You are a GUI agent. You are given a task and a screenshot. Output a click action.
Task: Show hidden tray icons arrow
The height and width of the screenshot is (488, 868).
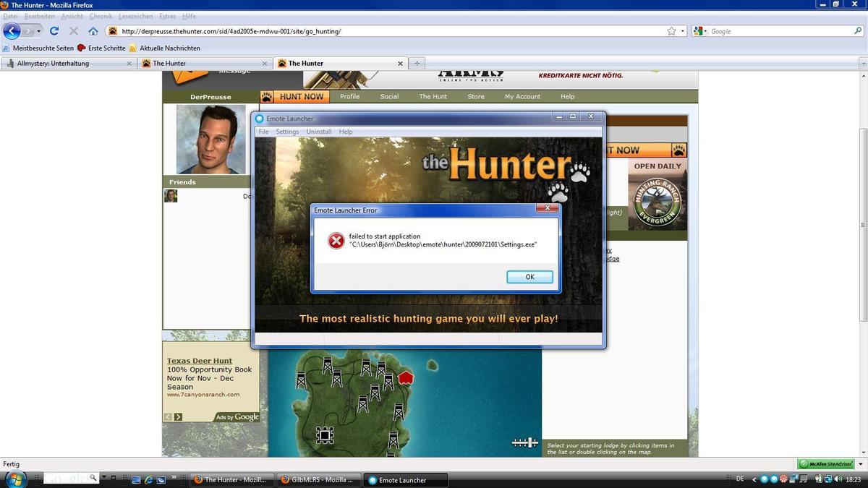pyautogui.click(x=754, y=479)
